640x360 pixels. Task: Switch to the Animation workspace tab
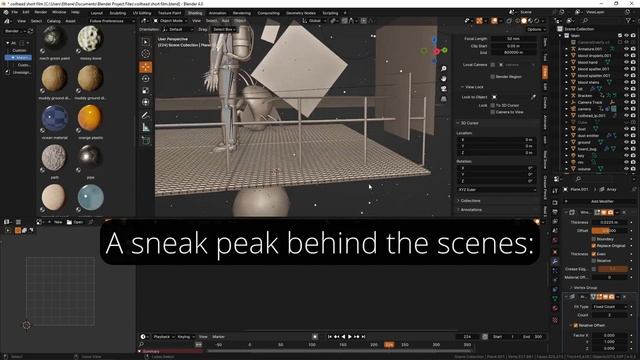point(218,13)
